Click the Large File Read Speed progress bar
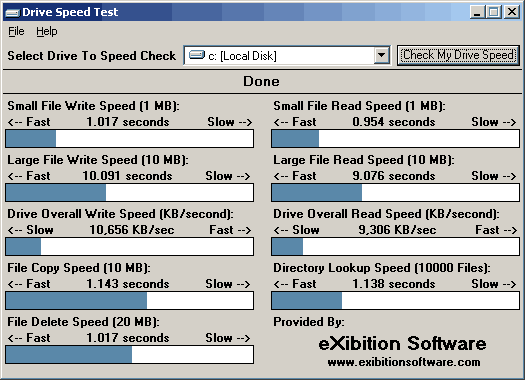The image size is (525, 380). [x=395, y=193]
